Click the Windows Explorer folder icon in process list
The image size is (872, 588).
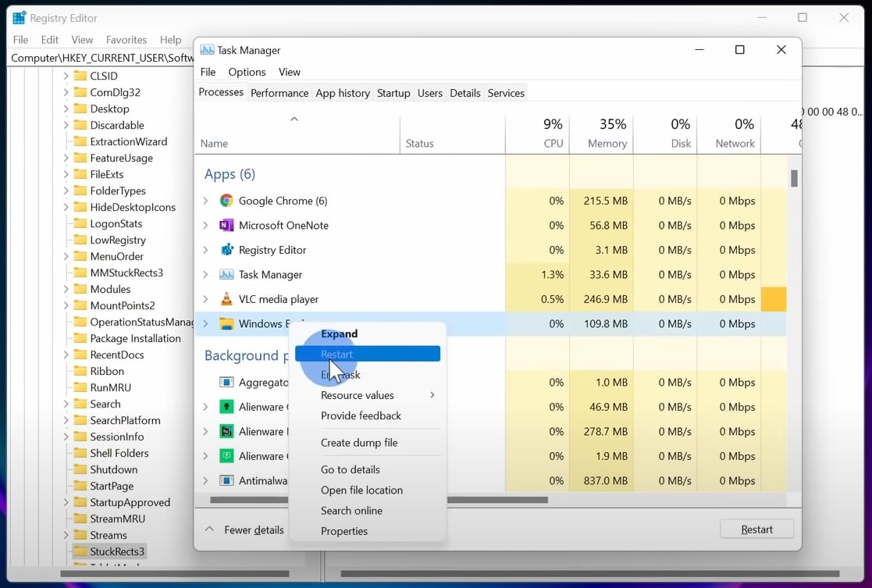pos(226,324)
